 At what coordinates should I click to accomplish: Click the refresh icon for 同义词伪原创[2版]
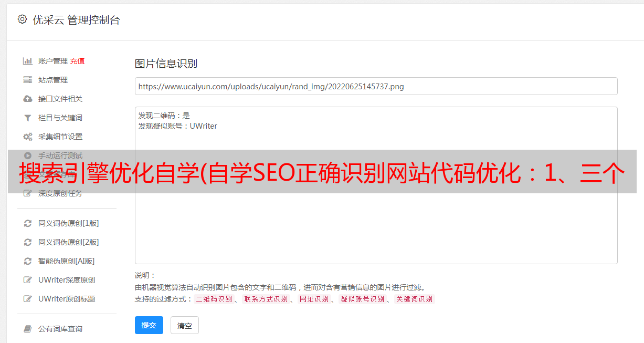click(28, 242)
